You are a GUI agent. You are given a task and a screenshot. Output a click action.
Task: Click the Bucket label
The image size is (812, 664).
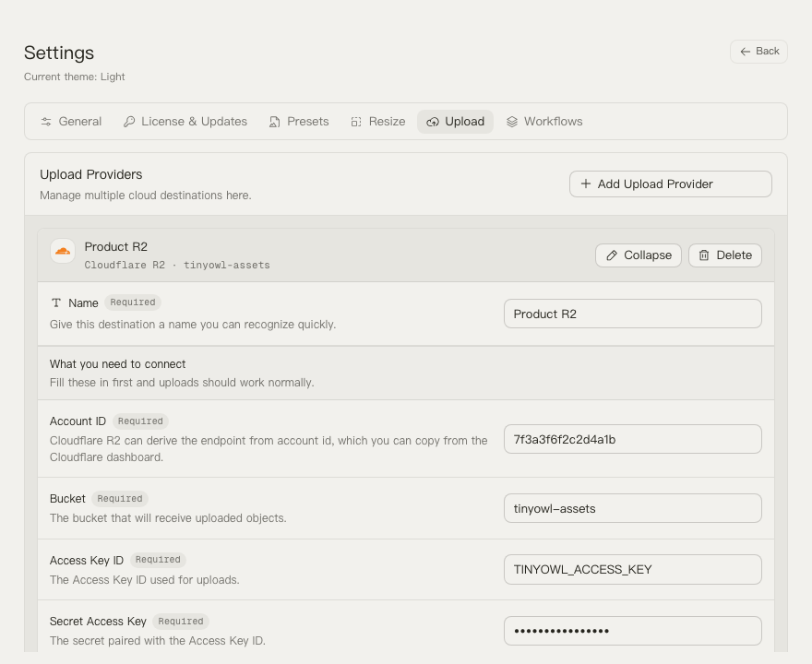coord(67,498)
